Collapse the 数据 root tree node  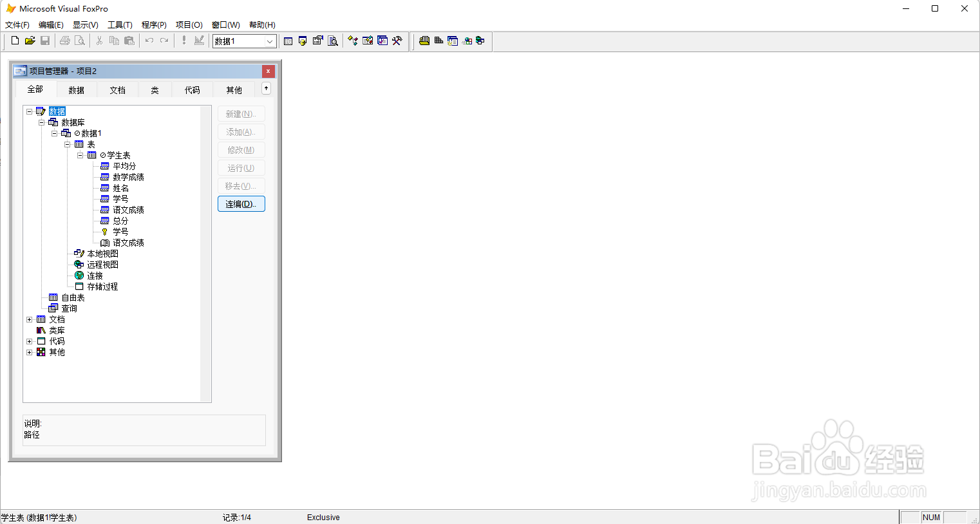[x=29, y=111]
